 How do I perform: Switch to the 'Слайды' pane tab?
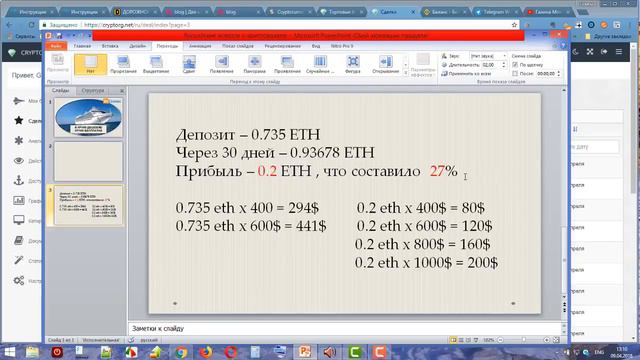pos(60,91)
